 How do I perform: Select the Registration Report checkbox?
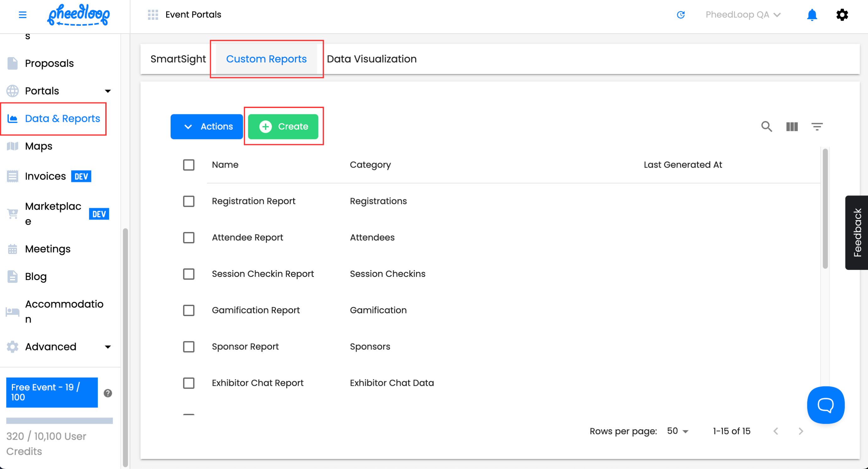(189, 201)
